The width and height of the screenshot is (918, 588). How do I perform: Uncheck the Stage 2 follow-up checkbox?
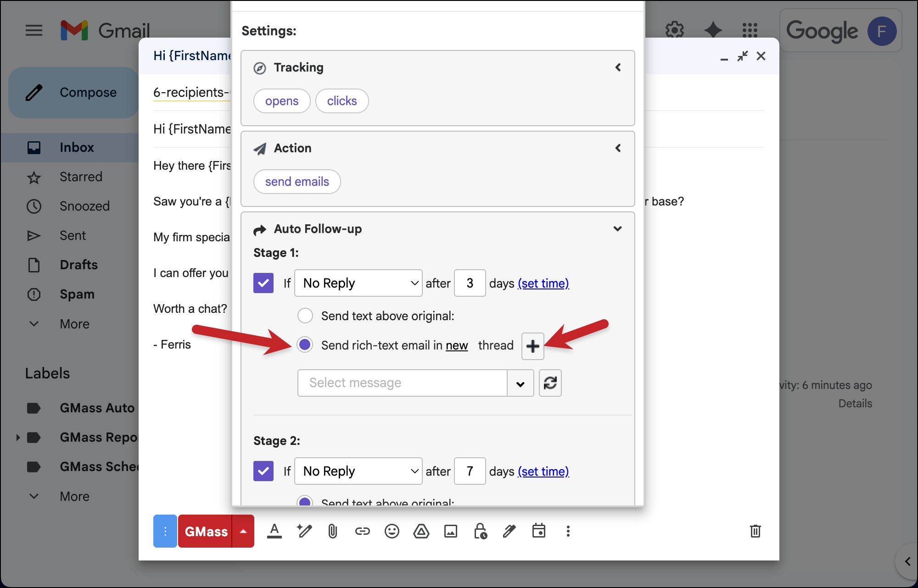[263, 471]
